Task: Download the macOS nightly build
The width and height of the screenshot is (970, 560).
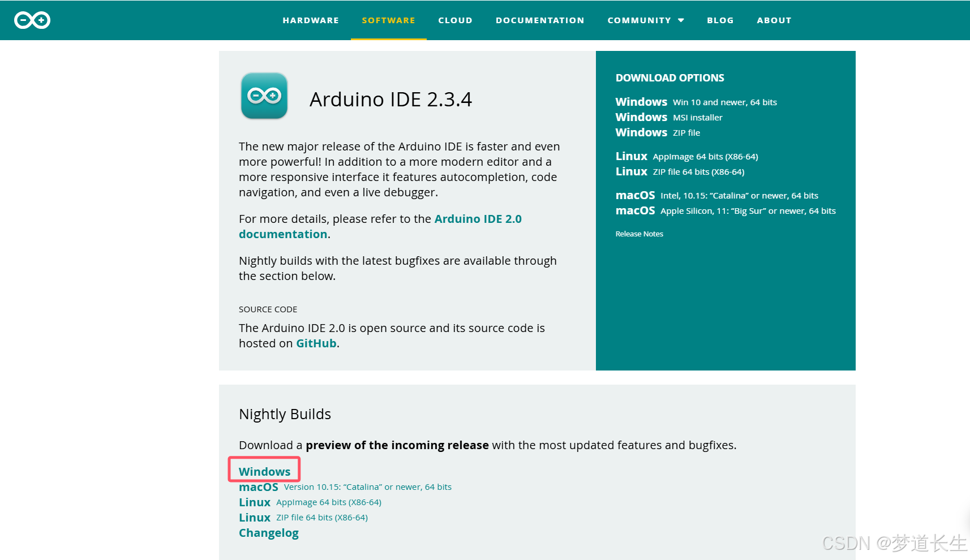Action: (x=345, y=487)
